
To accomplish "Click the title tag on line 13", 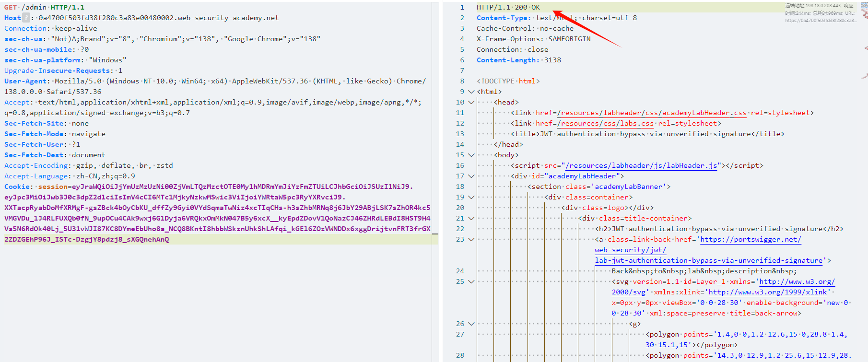I will click(x=647, y=134).
